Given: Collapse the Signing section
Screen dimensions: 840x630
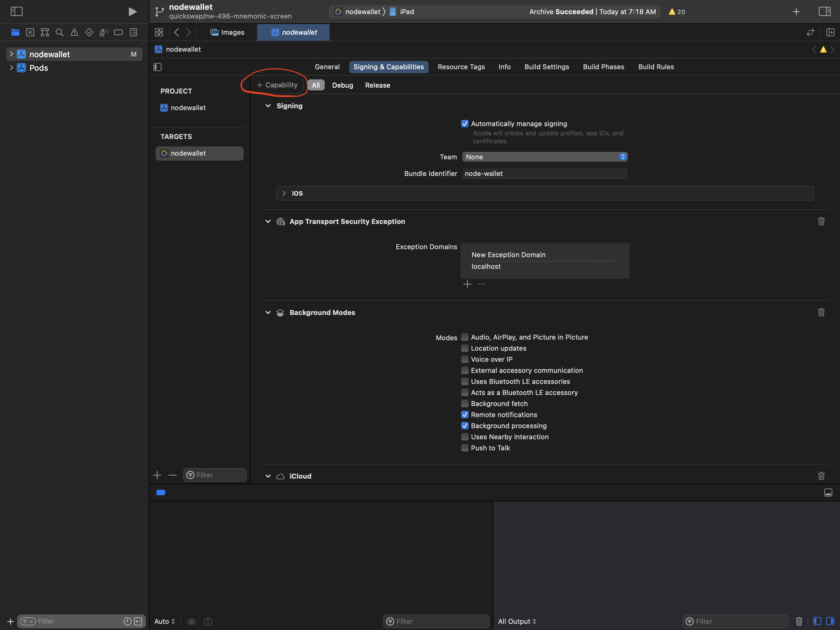Looking at the screenshot, I should coord(268,106).
